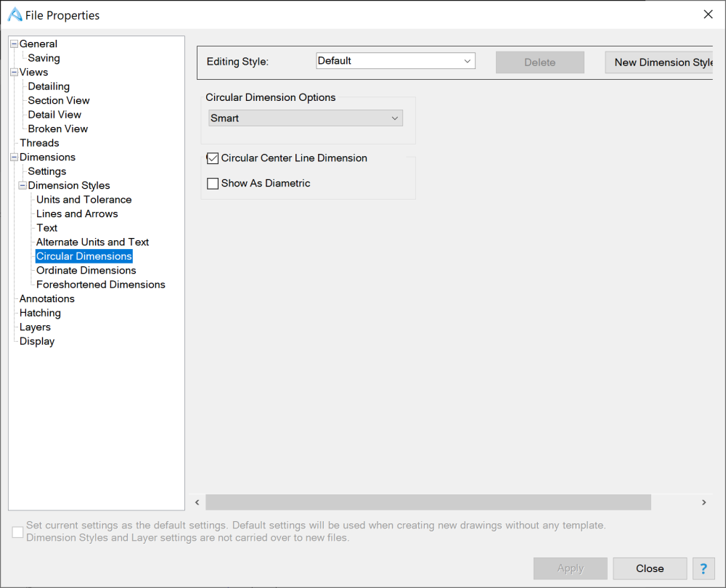Select Foreshortened Dimensions tree item
Screen dimensions: 726x588
click(x=100, y=285)
